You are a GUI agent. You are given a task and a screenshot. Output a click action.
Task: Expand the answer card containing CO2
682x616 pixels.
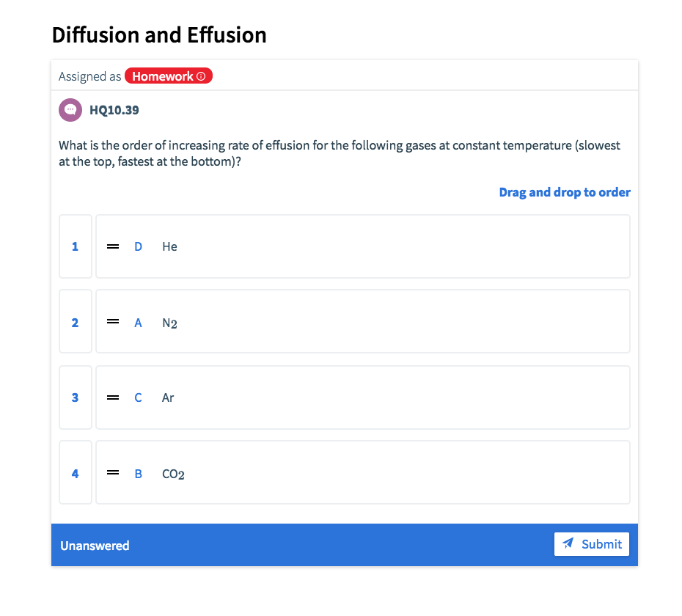[x=362, y=473]
